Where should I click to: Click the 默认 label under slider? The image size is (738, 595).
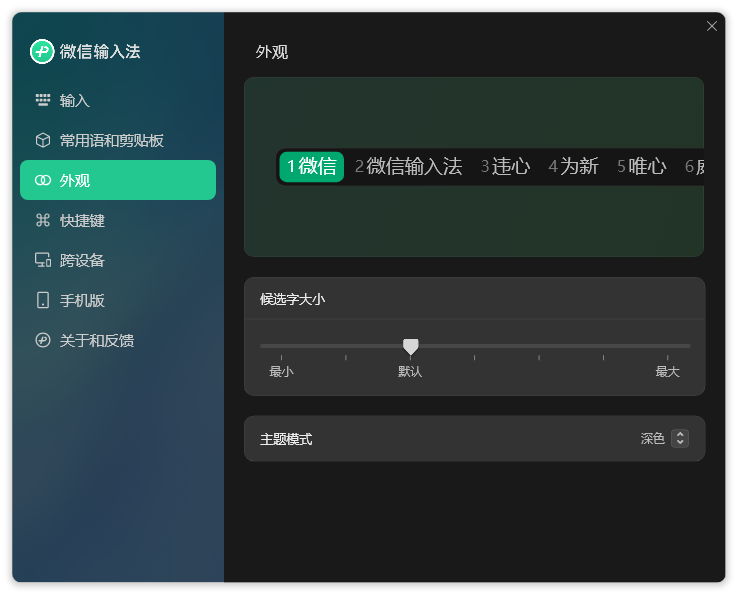[410, 371]
